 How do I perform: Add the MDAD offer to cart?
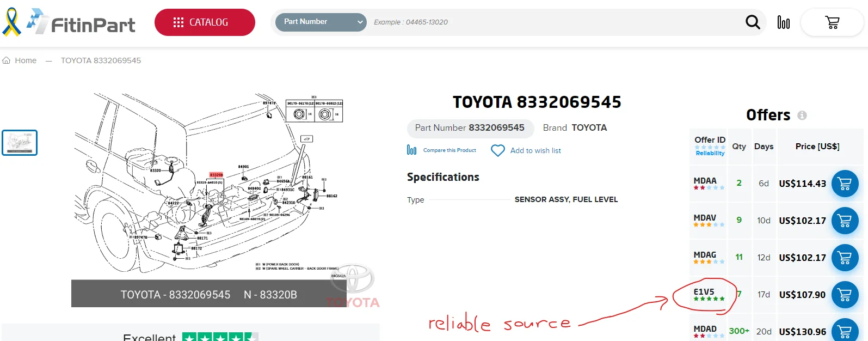(845, 330)
